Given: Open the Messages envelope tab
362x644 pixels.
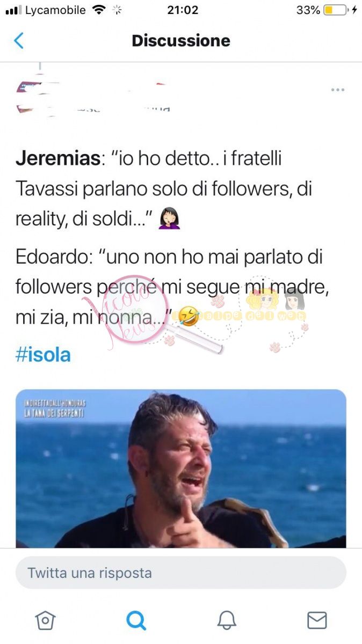Looking at the screenshot, I should click(317, 620).
